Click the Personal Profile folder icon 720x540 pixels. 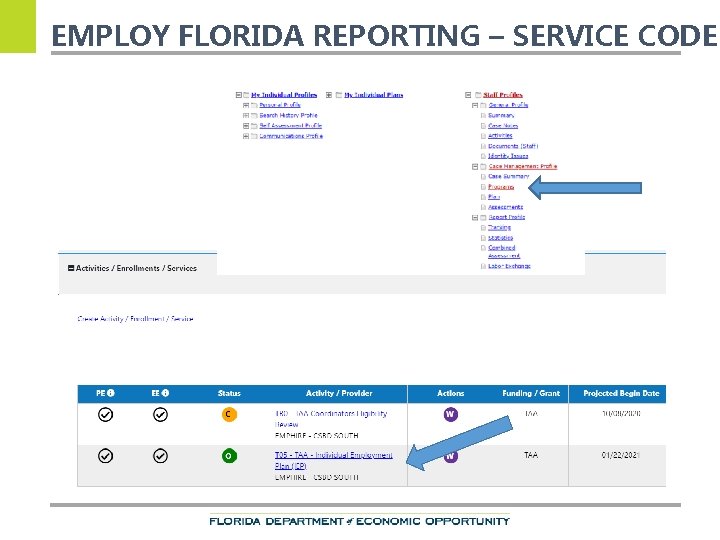[x=254, y=105]
